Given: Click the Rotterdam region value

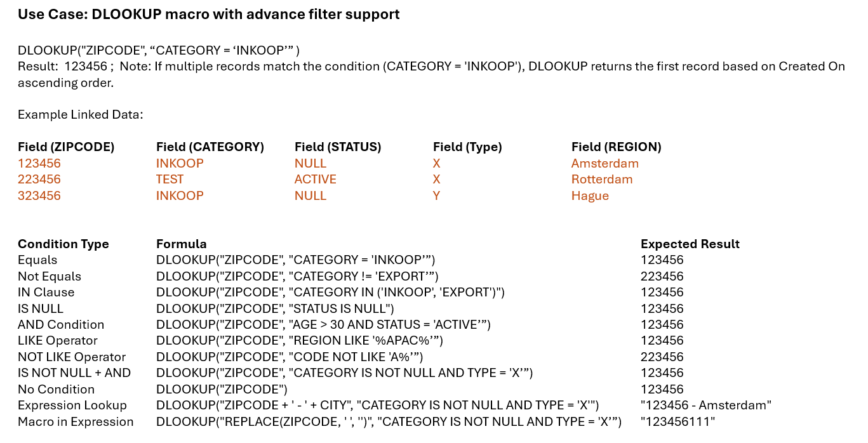Looking at the screenshot, I should pos(601,179).
